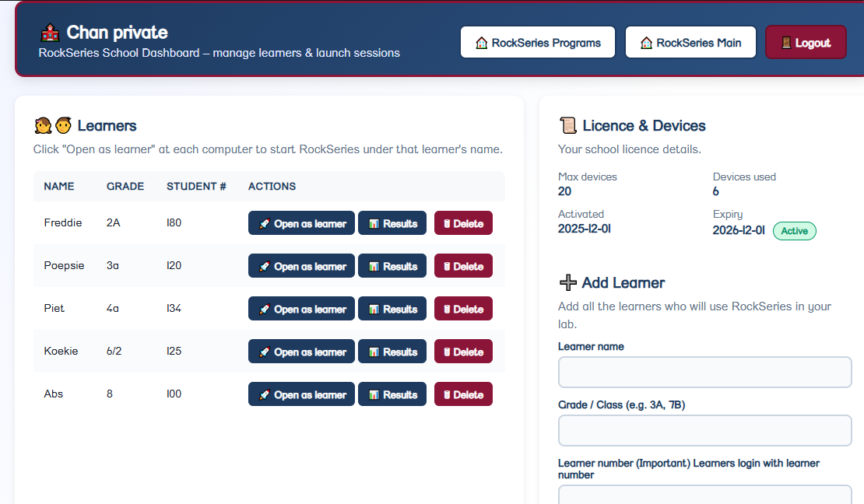Click the school icon on RockSeries Main
Image resolution: width=864 pixels, height=504 pixels.
click(647, 42)
